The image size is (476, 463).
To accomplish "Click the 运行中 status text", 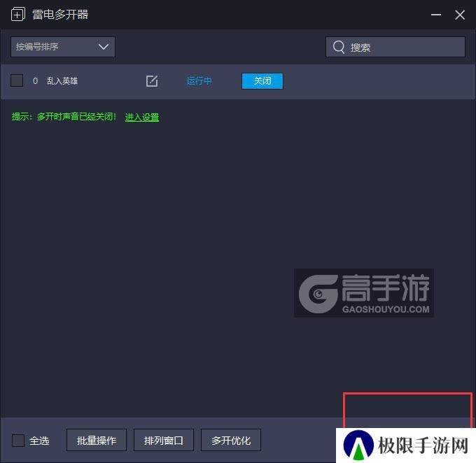I will pyautogui.click(x=199, y=81).
